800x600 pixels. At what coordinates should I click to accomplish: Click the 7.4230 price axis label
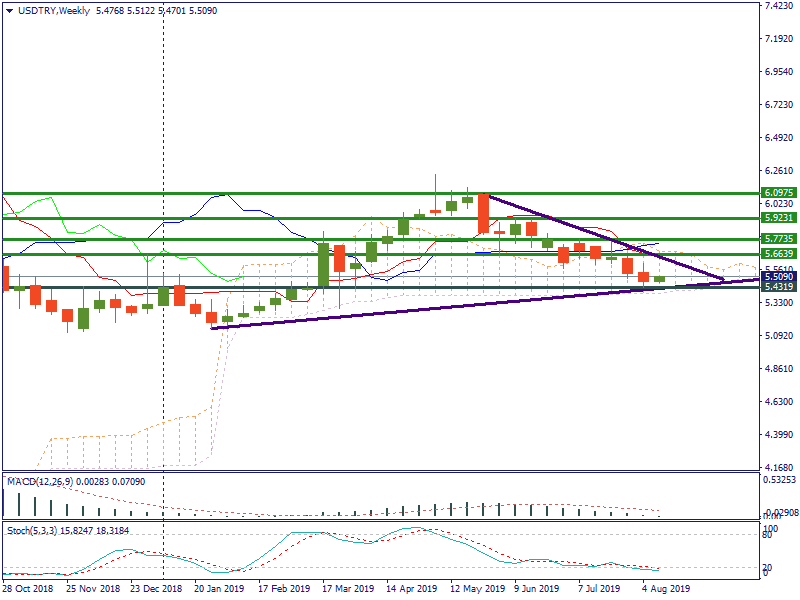[778, 6]
